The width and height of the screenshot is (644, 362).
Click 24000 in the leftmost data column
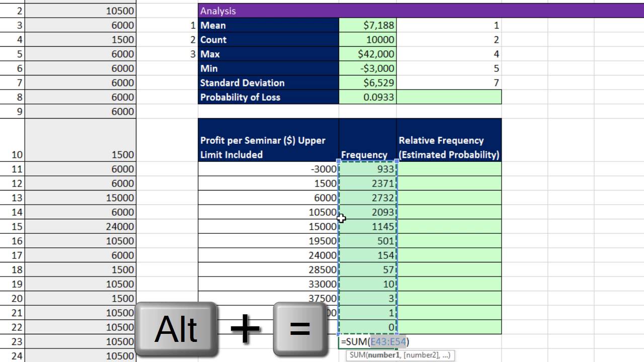click(80, 226)
